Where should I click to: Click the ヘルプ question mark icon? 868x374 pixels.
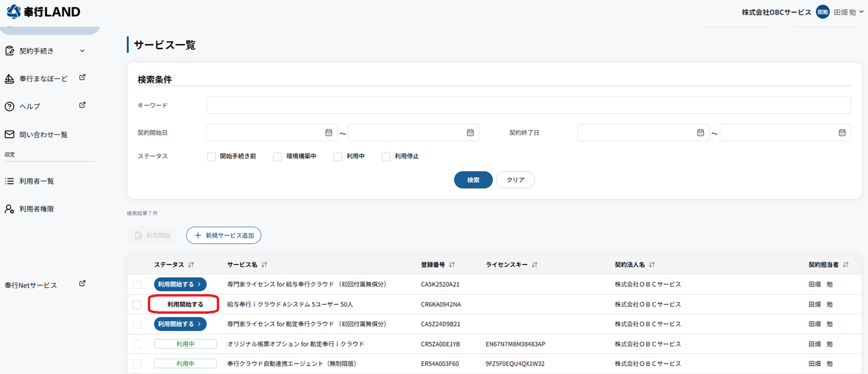[10, 106]
